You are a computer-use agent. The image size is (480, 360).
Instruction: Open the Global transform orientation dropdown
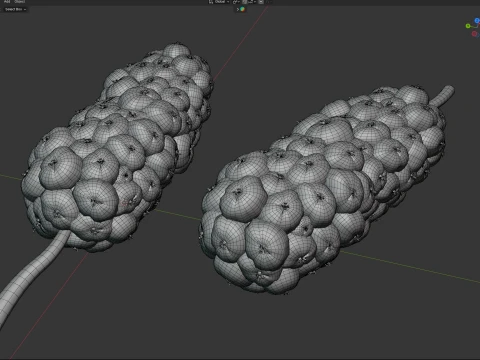click(219, 2)
